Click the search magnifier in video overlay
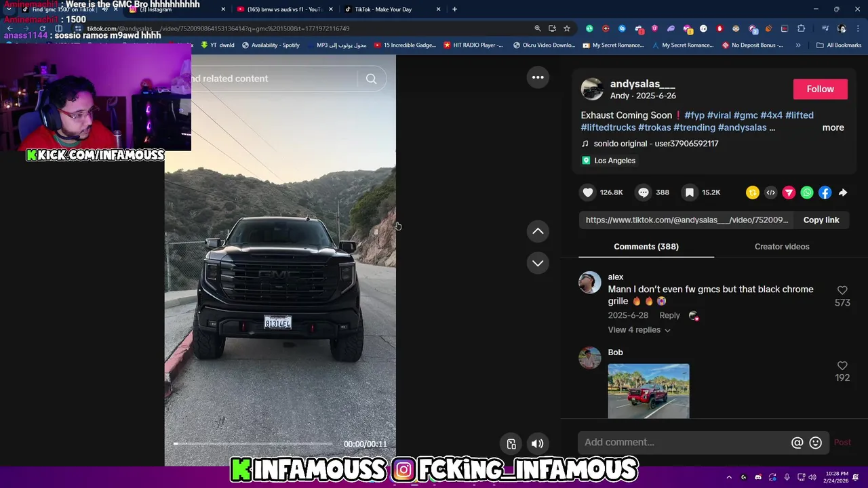Screen dimensions: 868x488 (371, 79)
